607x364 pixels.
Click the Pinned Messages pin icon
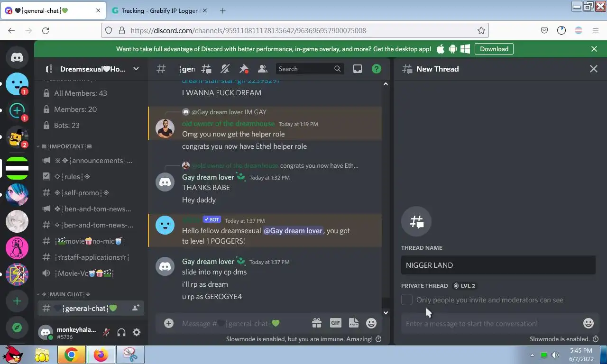click(244, 69)
